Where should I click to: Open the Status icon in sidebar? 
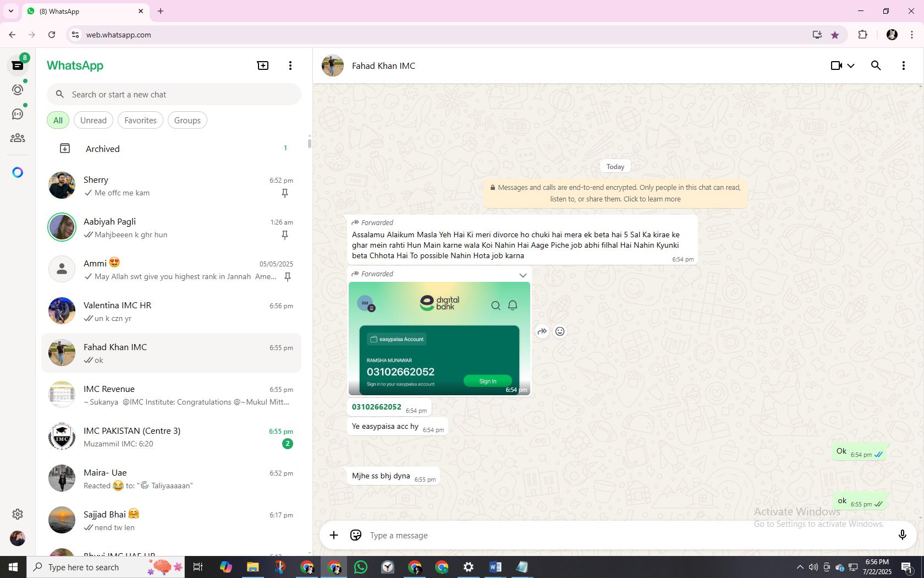(18, 90)
